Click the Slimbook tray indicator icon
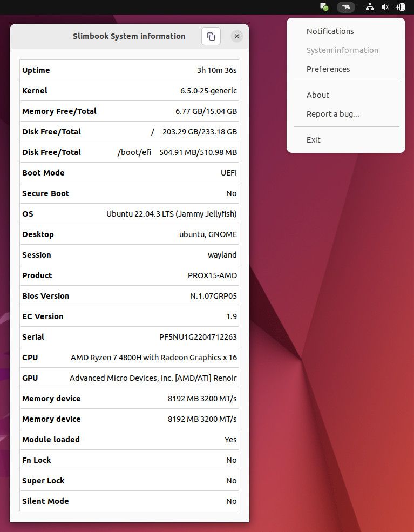The width and height of the screenshot is (414, 532). [346, 7]
